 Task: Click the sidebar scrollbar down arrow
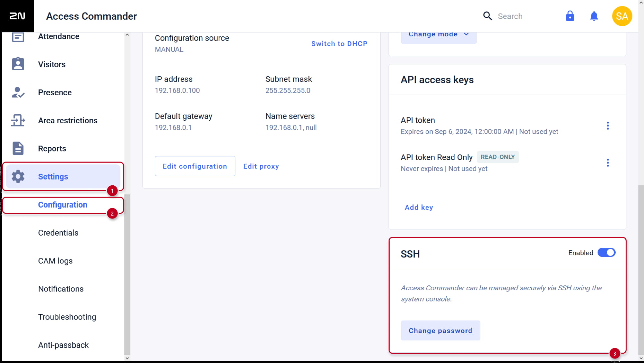(127, 358)
